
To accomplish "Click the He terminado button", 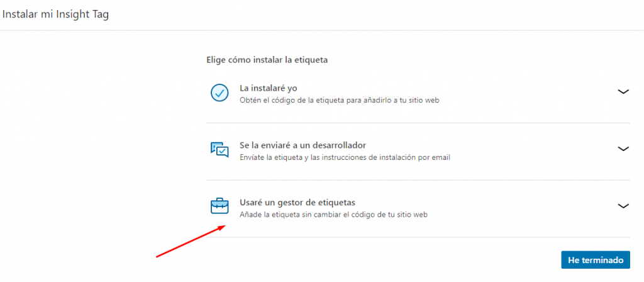I will point(596,260).
